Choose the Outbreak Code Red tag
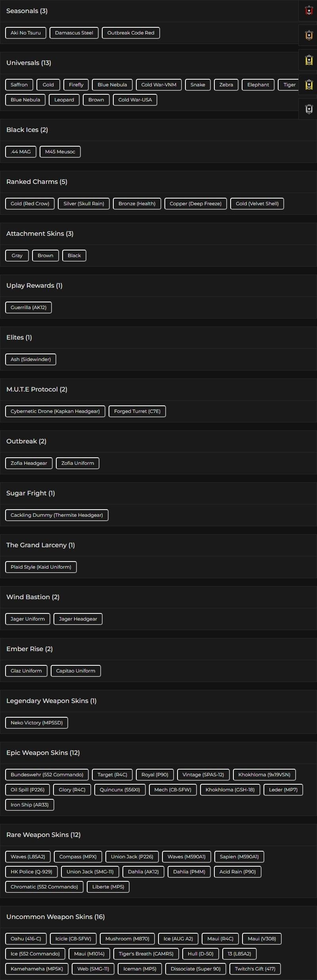Viewport: 317px width, 980px height. click(131, 33)
